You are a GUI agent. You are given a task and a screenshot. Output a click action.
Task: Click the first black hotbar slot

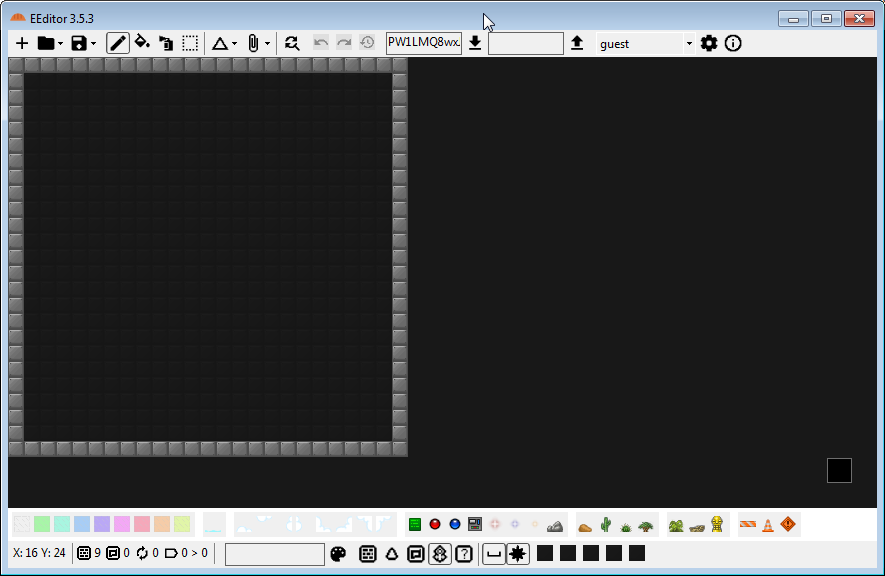pos(545,553)
